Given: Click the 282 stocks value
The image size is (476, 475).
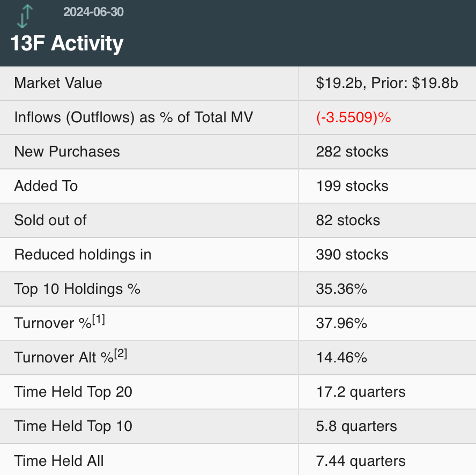Looking at the screenshot, I should (352, 152).
